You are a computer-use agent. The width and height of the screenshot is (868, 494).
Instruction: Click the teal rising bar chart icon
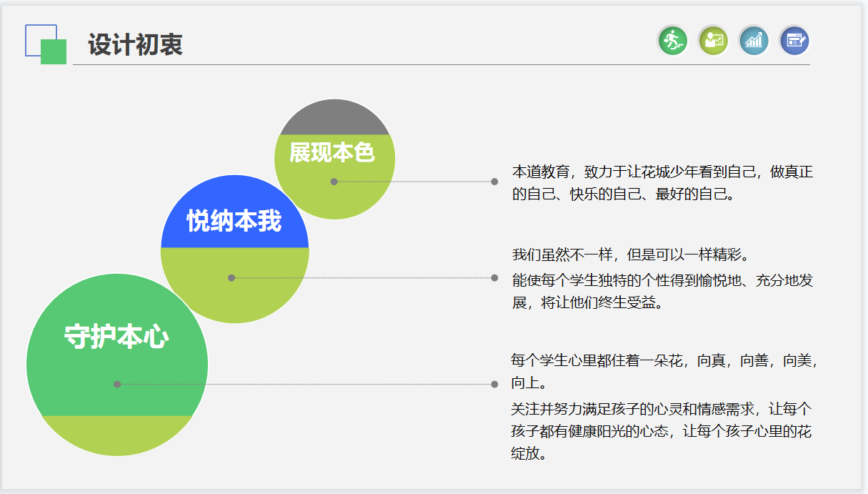pyautogui.click(x=754, y=40)
